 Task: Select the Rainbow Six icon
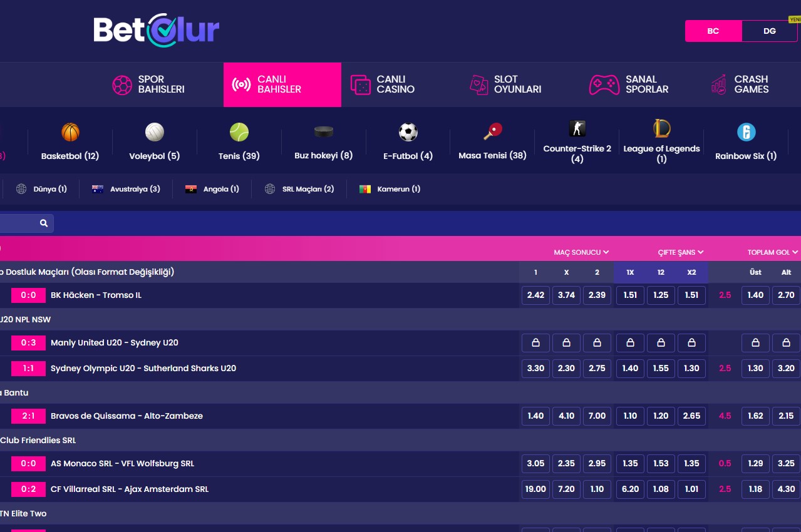(x=746, y=132)
